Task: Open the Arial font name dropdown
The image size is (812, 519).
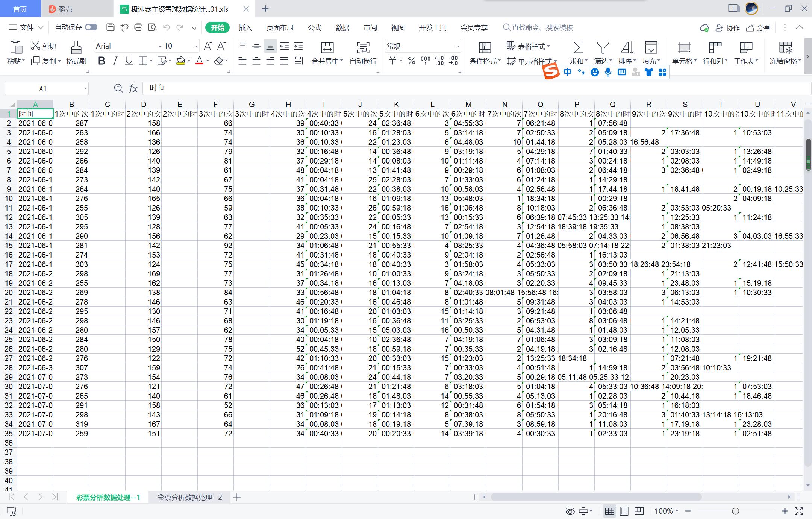Action: pyautogui.click(x=160, y=46)
